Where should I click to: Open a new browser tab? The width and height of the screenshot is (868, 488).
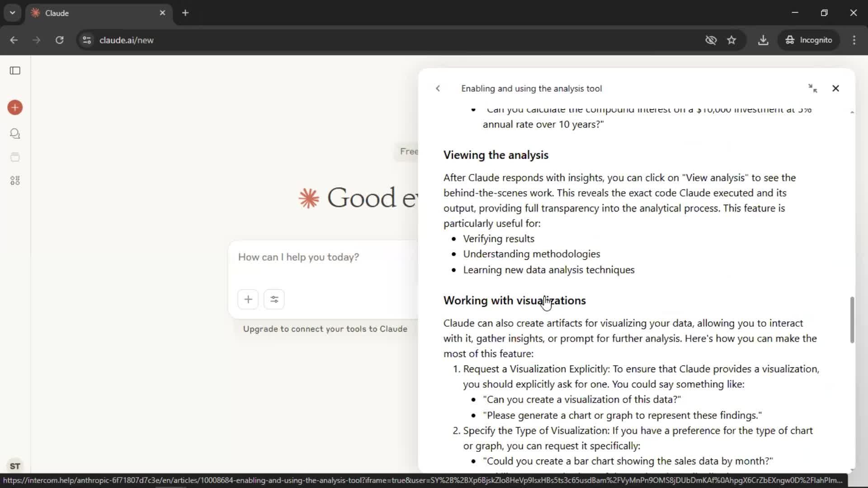pos(185,13)
